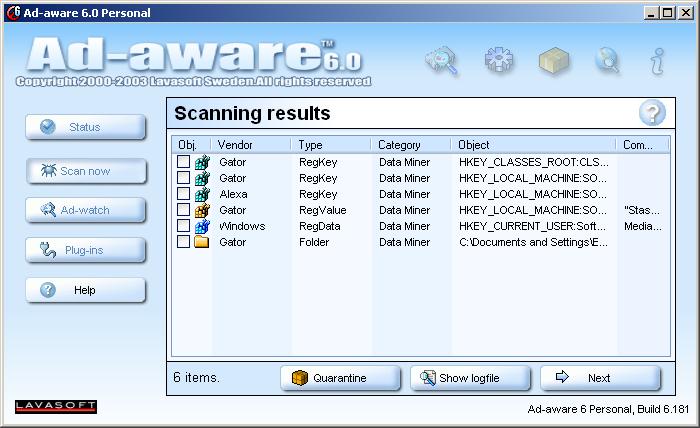Open the Plug-ins section
This screenshot has width=700, height=428.
tap(86, 250)
